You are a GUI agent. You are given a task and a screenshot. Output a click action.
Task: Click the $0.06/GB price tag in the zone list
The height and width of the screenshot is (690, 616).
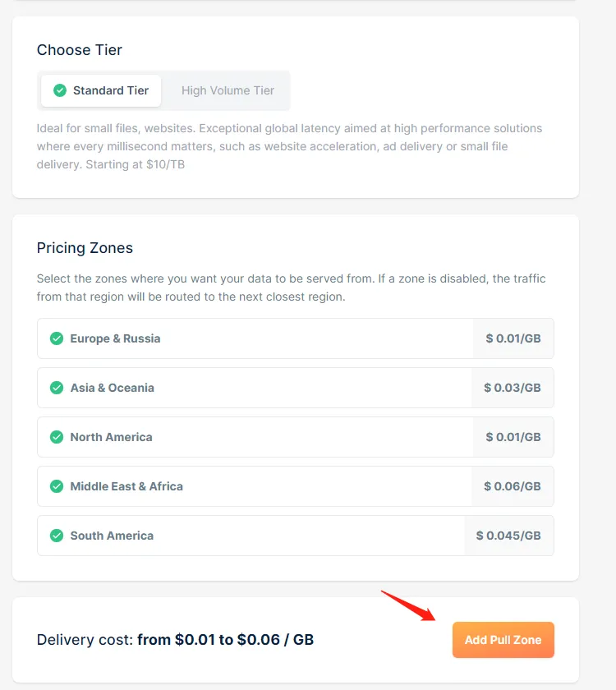click(513, 486)
